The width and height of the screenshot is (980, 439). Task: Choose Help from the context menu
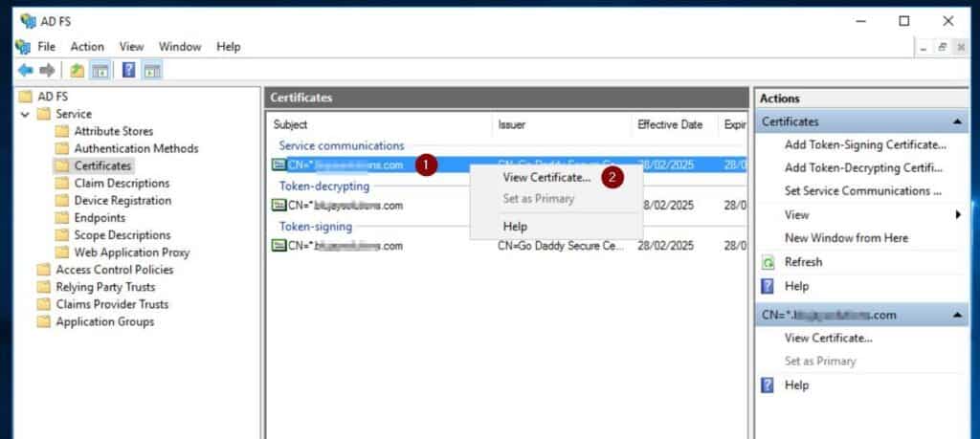tap(515, 227)
